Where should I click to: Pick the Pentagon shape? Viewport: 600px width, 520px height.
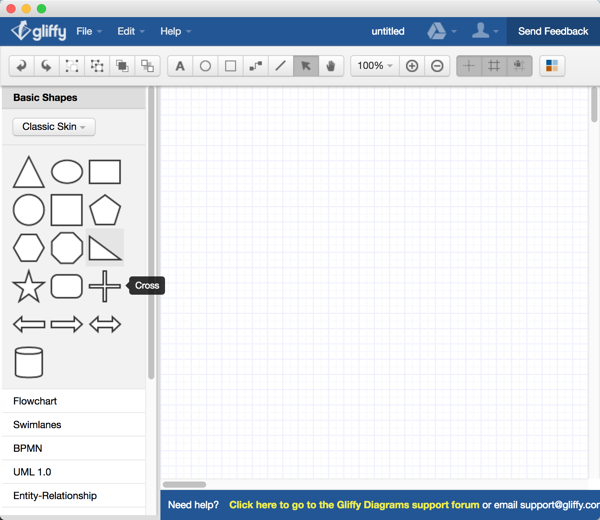pyautogui.click(x=105, y=210)
